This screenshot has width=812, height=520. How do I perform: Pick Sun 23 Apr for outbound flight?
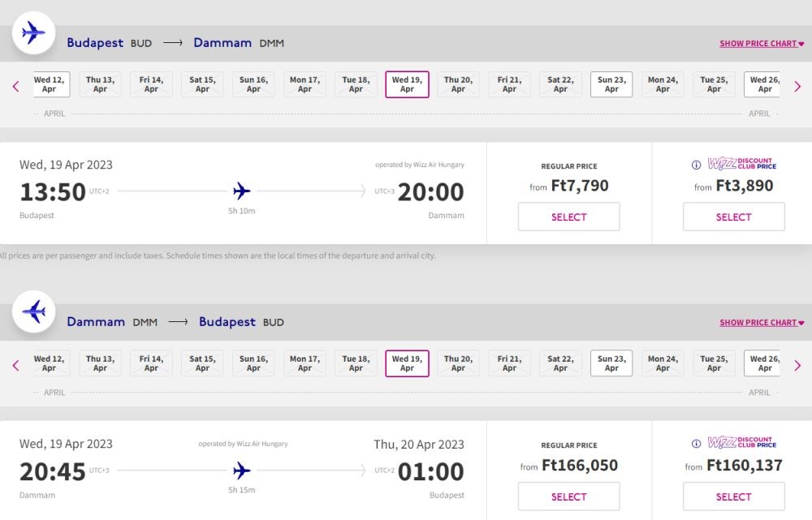611,84
